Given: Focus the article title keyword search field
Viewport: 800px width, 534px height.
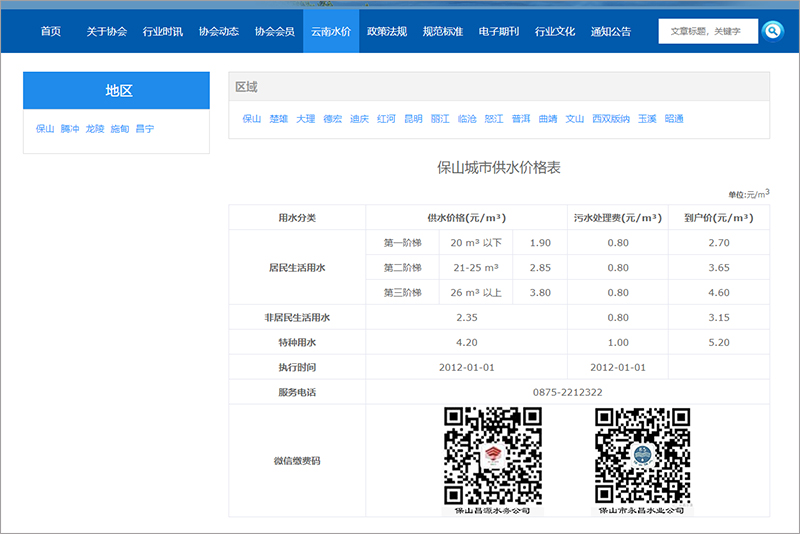Looking at the screenshot, I should [x=708, y=31].
